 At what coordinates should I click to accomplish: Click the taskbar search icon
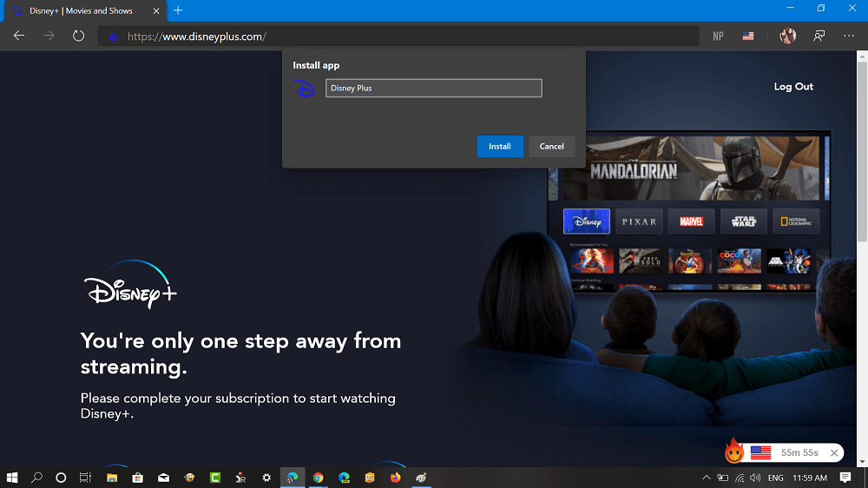coord(36,478)
